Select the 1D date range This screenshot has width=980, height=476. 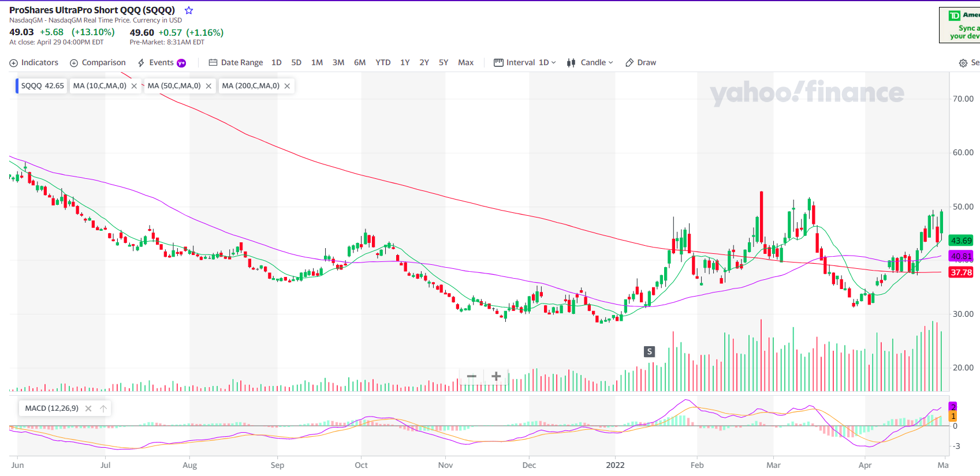coord(277,62)
